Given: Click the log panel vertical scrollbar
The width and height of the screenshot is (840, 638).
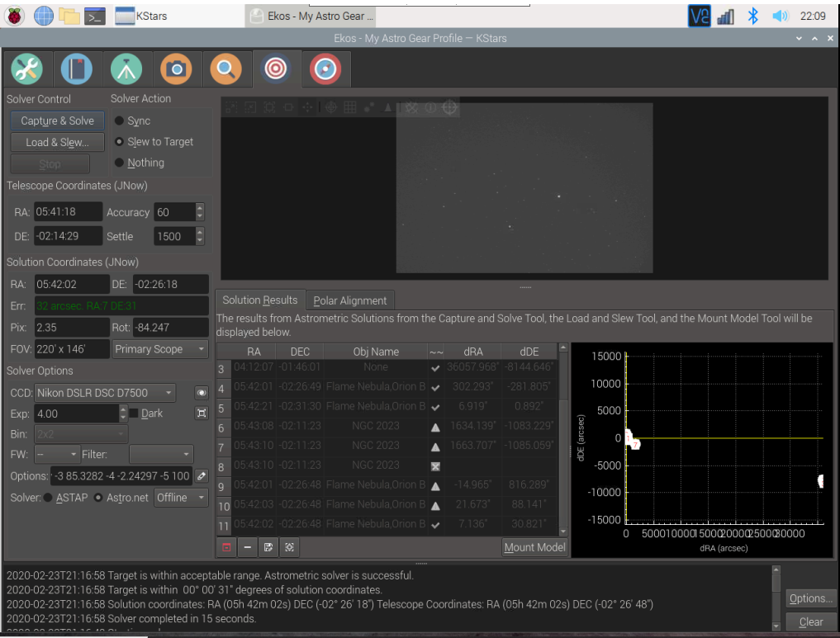Looking at the screenshot, I should pyautogui.click(x=776, y=598).
